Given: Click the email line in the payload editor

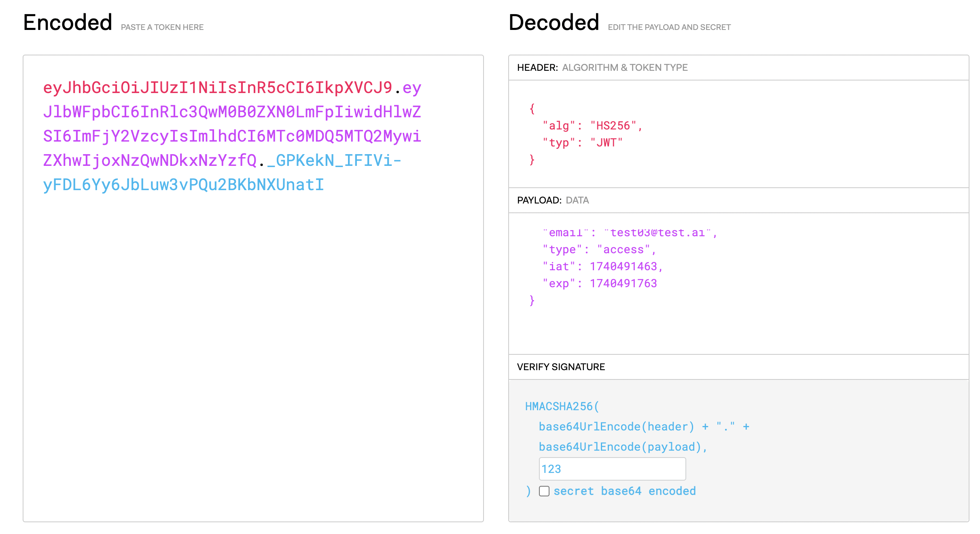Looking at the screenshot, I should (629, 233).
